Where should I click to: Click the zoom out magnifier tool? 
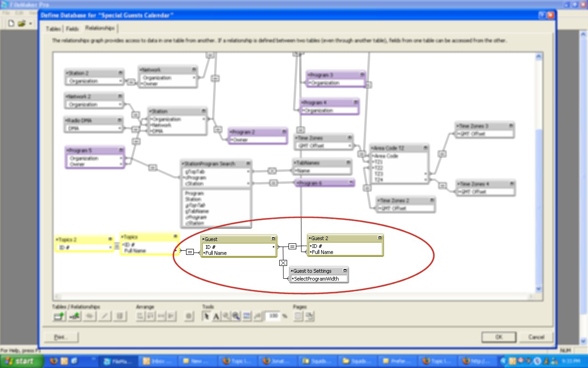(236, 316)
